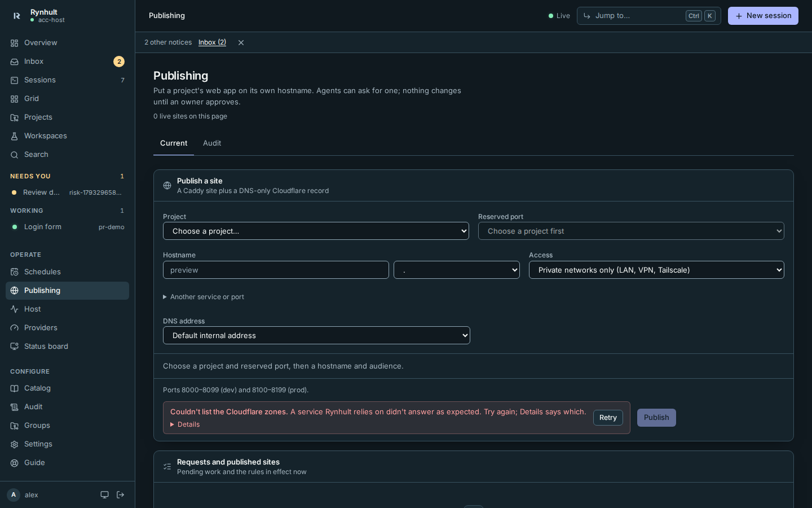Expand Another service or port
812x508 pixels.
point(204,297)
